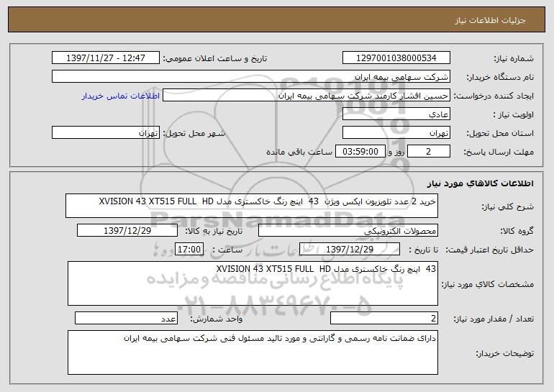
Task: Click the text روز و beside the days field
Action: point(396,152)
